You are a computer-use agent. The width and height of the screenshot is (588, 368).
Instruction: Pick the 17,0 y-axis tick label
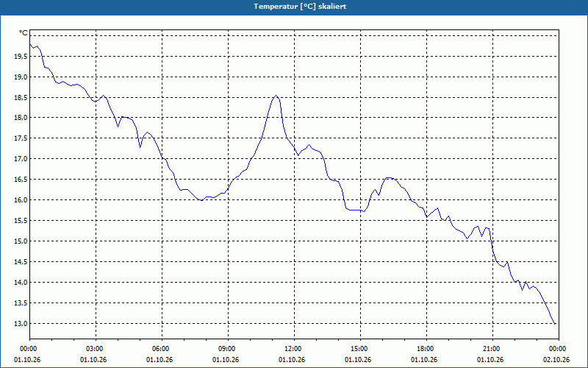pos(21,159)
